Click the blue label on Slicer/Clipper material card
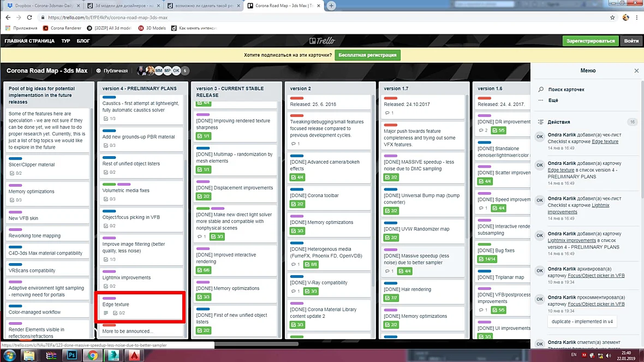Image resolution: width=644 pixels, height=362 pixels. 15,158
